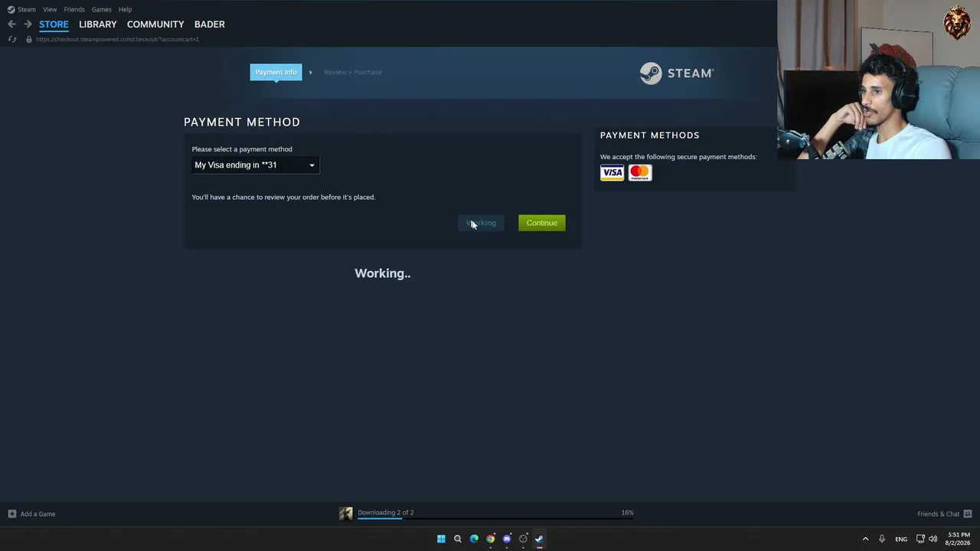Click the checkout URL in the address bar
Image resolution: width=980 pixels, height=551 pixels.
coord(117,39)
